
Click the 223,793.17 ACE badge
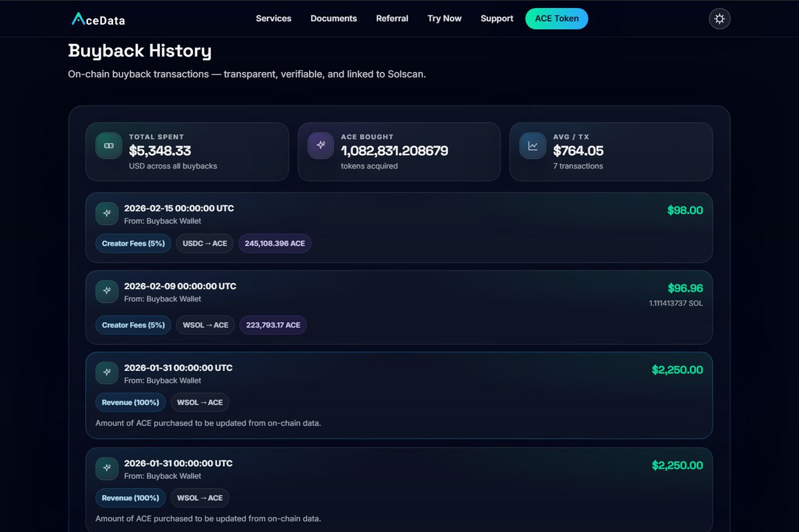coord(273,325)
